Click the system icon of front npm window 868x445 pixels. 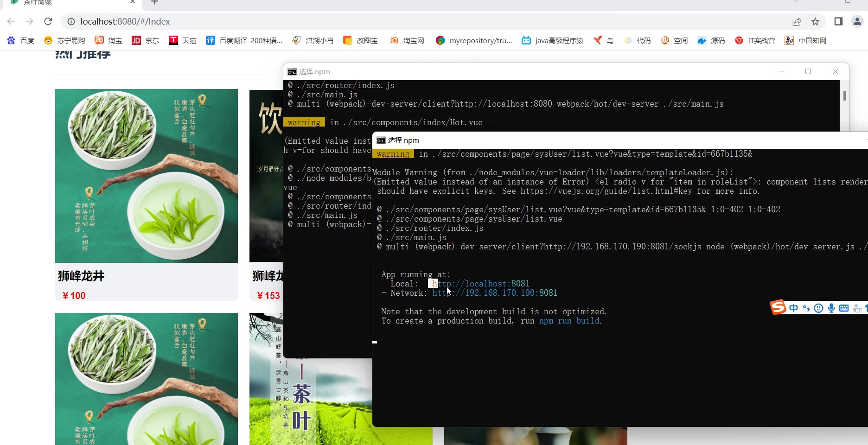click(x=381, y=140)
